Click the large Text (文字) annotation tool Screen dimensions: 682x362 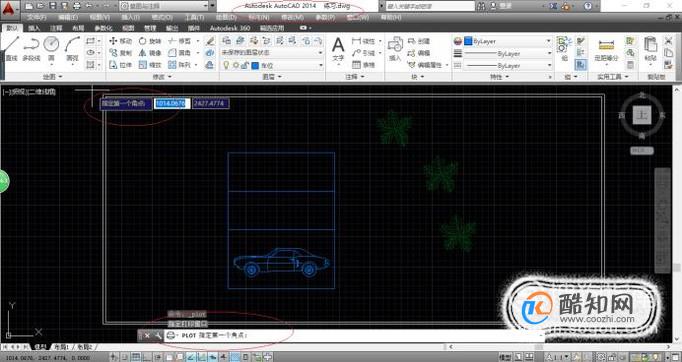[338, 49]
